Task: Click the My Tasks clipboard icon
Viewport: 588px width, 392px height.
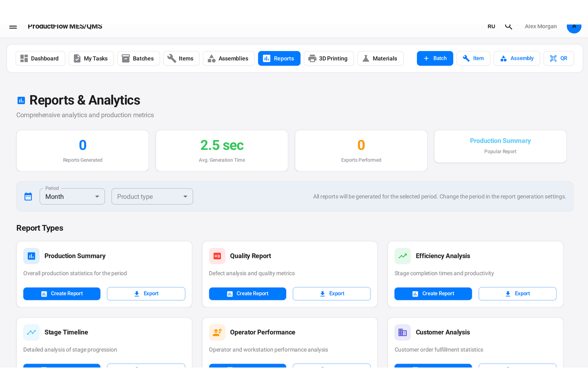Action: point(78,58)
